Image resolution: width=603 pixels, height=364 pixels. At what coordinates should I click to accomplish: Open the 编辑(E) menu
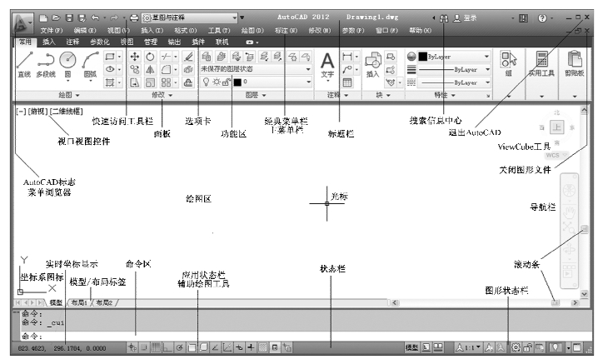85,30
